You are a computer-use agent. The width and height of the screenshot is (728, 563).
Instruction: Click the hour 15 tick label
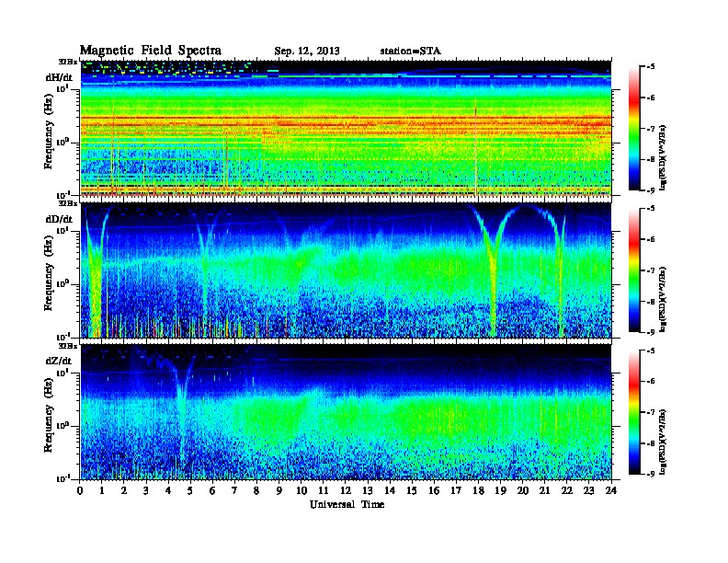click(x=412, y=490)
